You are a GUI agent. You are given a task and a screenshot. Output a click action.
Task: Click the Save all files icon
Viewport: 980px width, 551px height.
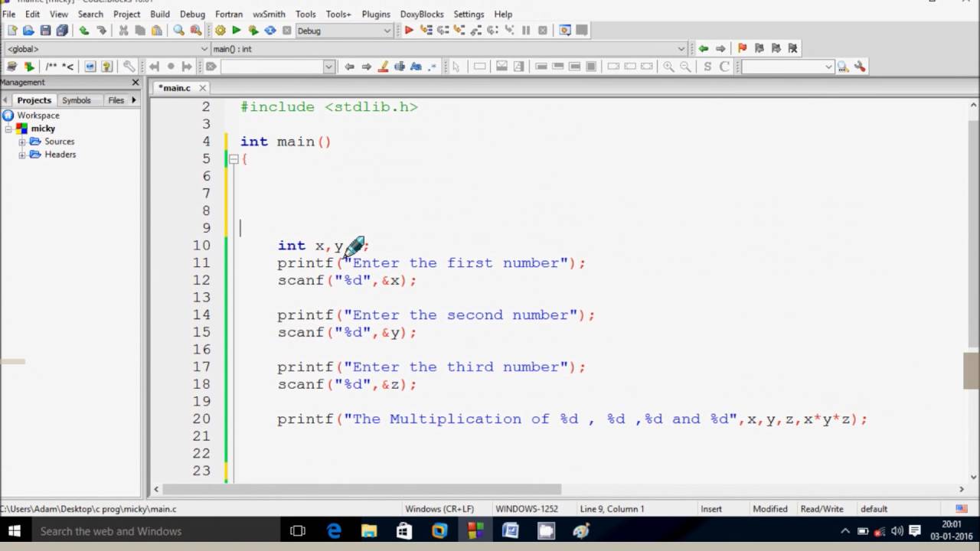(x=62, y=31)
